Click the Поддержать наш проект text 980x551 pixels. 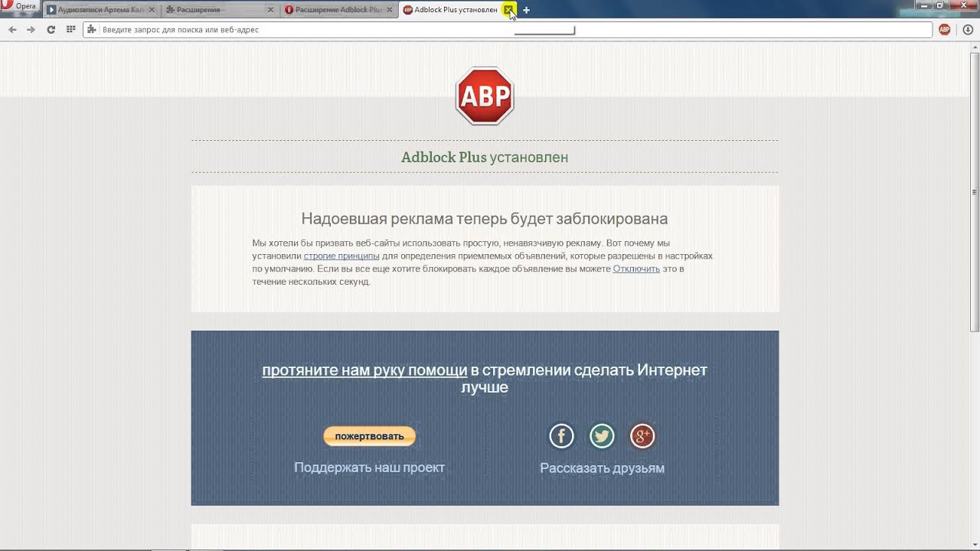click(x=369, y=468)
